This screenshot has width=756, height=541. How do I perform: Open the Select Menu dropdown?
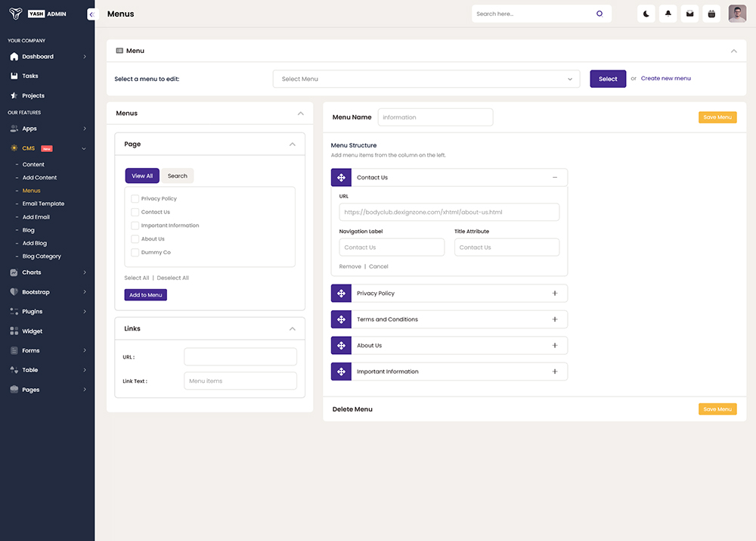[x=426, y=79]
